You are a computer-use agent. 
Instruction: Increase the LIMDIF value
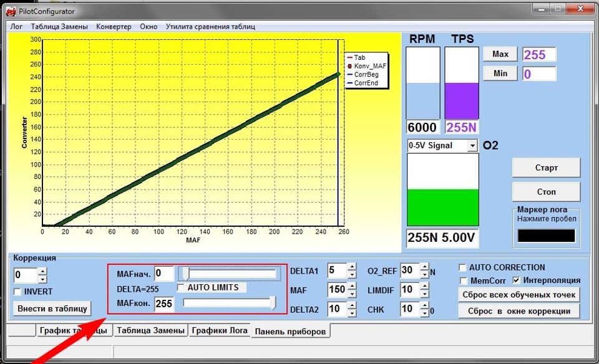pyautogui.click(x=424, y=286)
